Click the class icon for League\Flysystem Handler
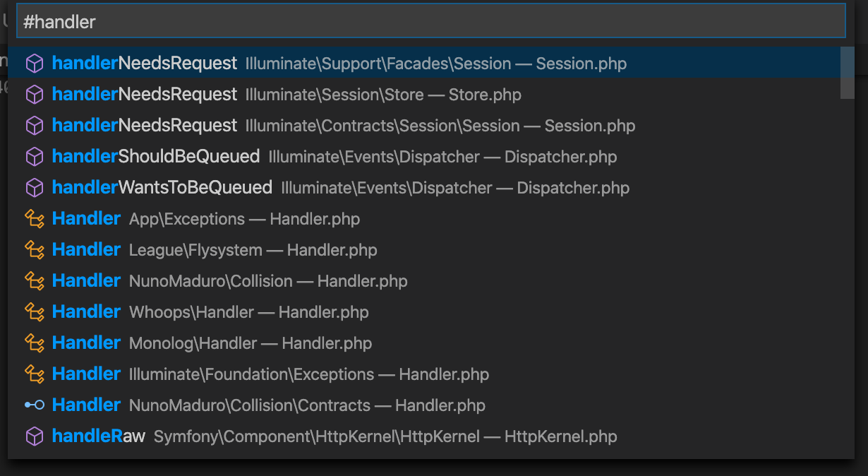This screenshot has width=868, height=476. point(35,250)
